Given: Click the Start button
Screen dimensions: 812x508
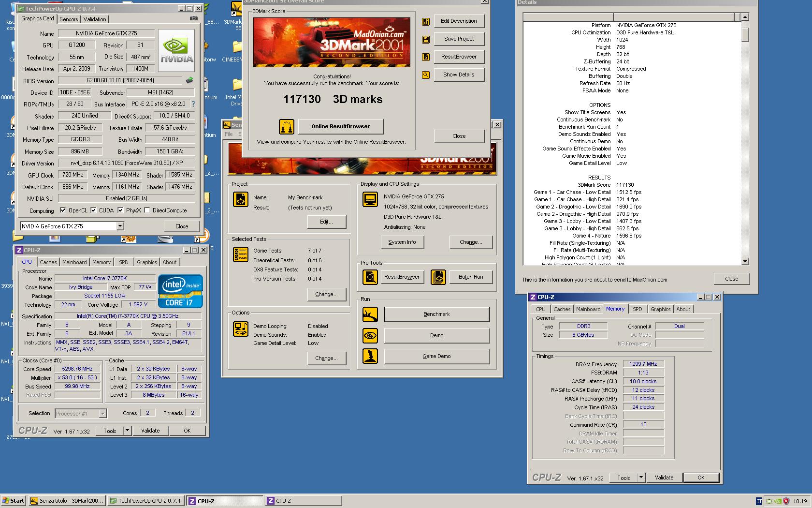Looking at the screenshot, I should click(14, 501).
